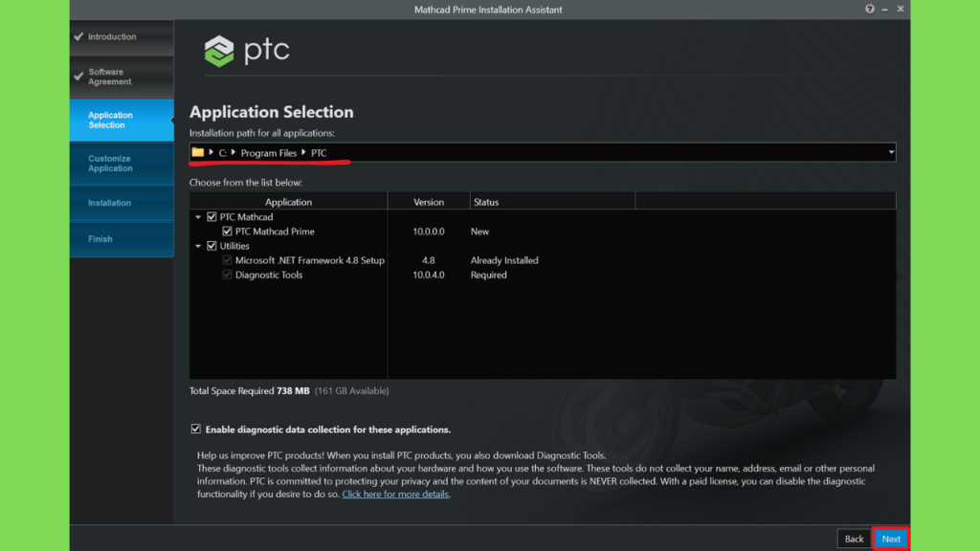This screenshot has height=551, width=980.
Task: Collapse the Utilities tree node
Action: (198, 246)
